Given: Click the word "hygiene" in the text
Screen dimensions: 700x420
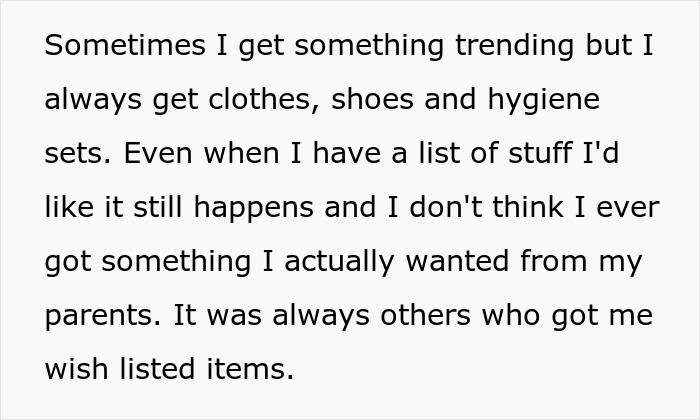Looking at the screenshot, I should coord(545,100).
